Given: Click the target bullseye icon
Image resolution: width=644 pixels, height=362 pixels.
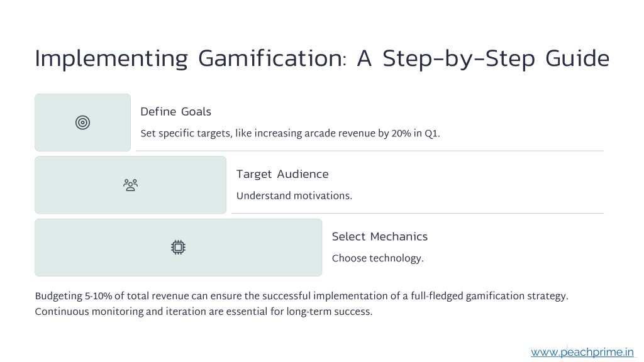Looking at the screenshot, I should [82, 123].
